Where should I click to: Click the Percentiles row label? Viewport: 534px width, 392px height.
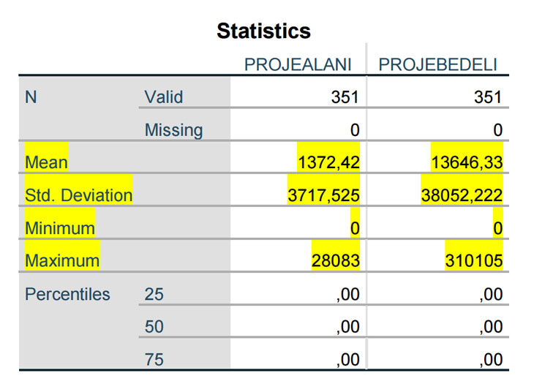67,294
